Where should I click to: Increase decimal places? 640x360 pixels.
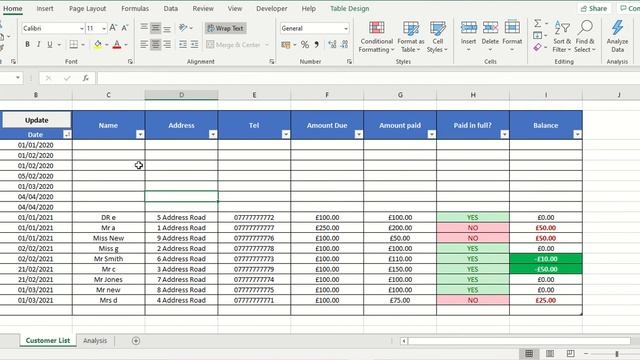click(x=332, y=44)
